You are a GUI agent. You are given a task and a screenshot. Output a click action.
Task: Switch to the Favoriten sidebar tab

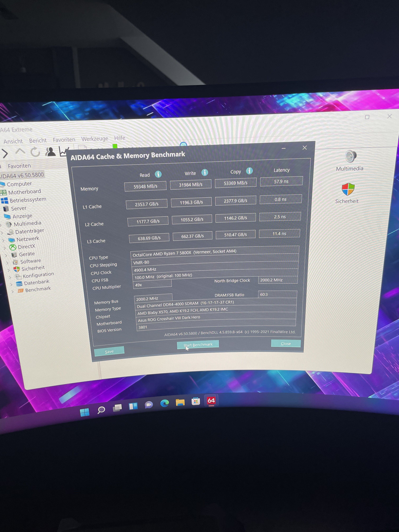(x=19, y=166)
